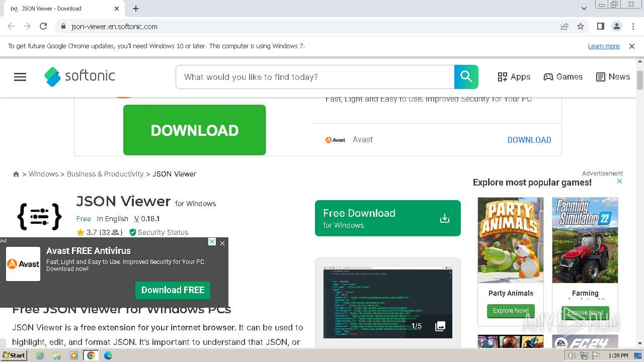Click the taskbar clock
Image resolution: width=644 pixels, height=362 pixels.
click(x=618, y=355)
